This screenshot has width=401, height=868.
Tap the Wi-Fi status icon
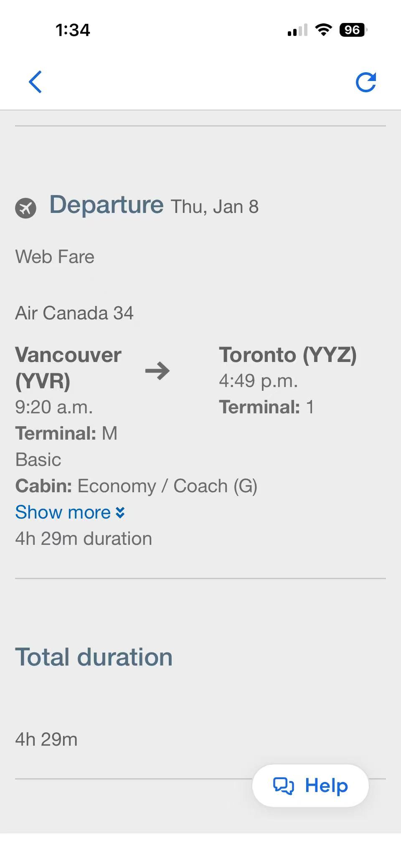323,30
